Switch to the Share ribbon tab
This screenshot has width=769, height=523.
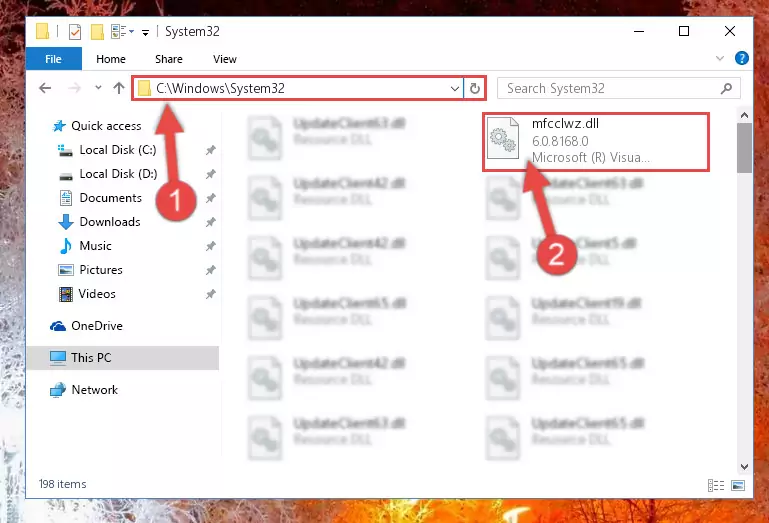pyautogui.click(x=169, y=59)
